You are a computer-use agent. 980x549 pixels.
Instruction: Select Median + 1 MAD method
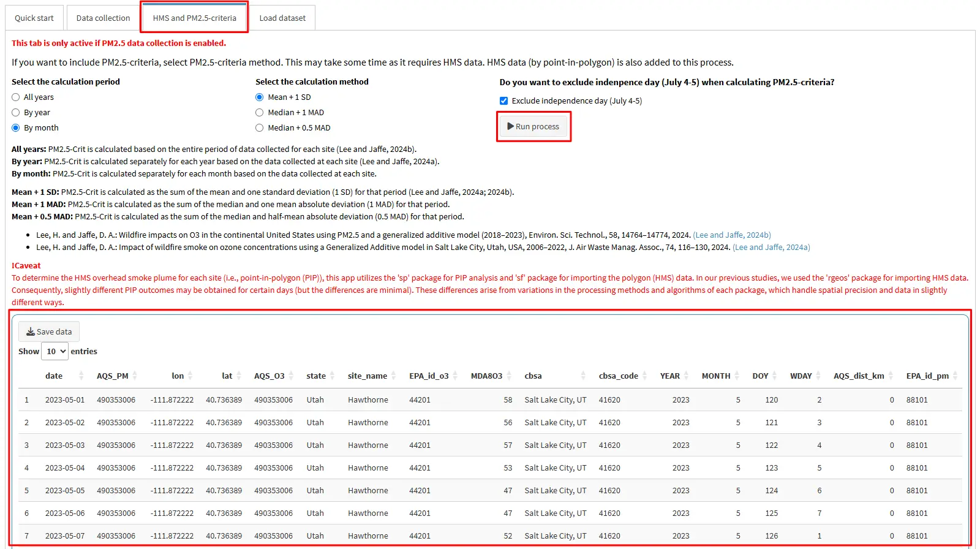[260, 113]
